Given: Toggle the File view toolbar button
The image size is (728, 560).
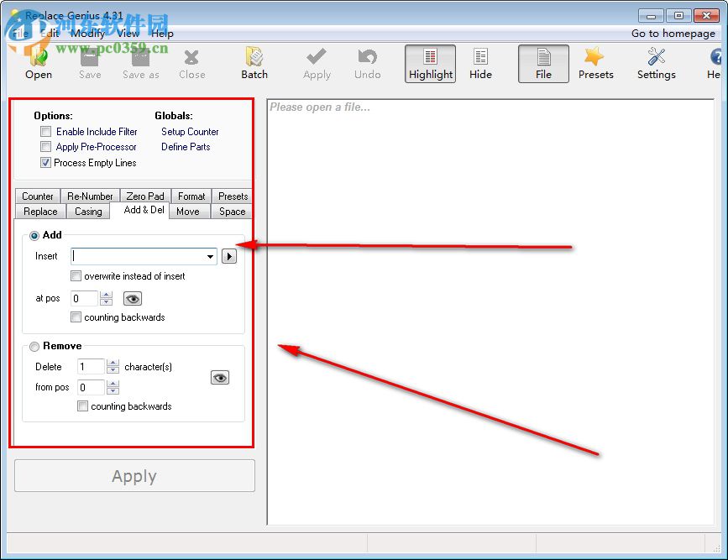Looking at the screenshot, I should (x=543, y=64).
